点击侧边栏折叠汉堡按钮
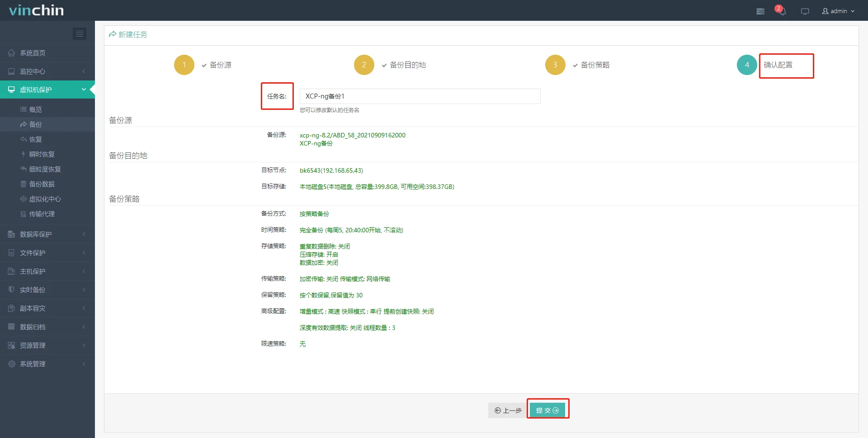Image resolution: width=868 pixels, height=438 pixels. click(80, 33)
